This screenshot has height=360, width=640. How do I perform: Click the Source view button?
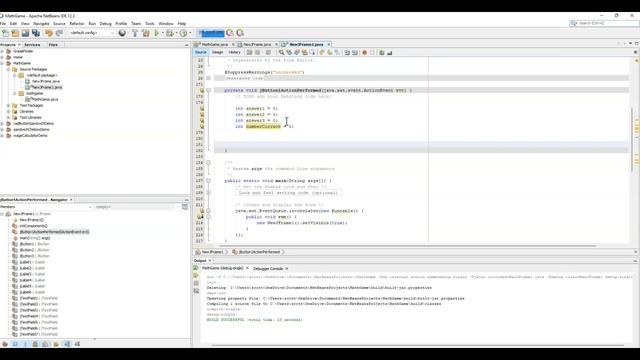pyautogui.click(x=200, y=52)
